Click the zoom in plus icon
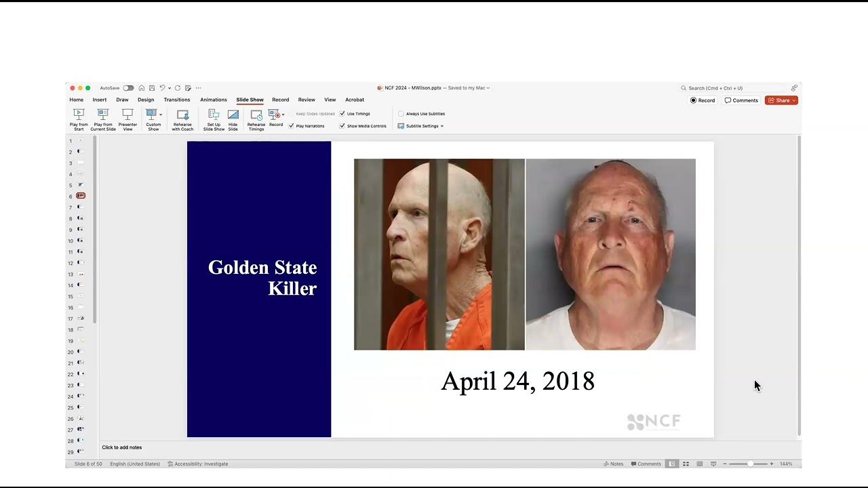Viewport: 868px width, 488px height. point(771,464)
